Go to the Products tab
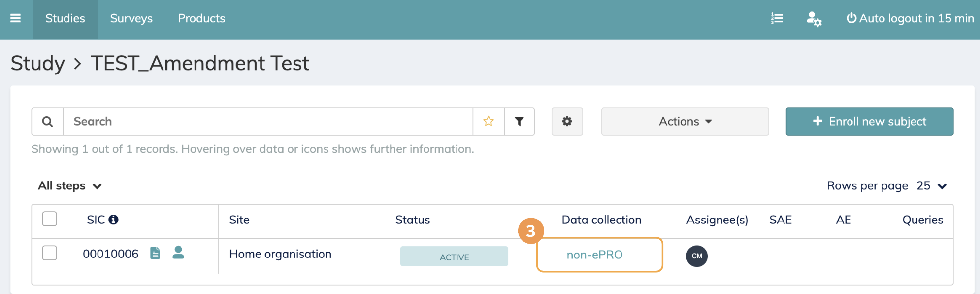Image resolution: width=980 pixels, height=294 pixels. 201,19
